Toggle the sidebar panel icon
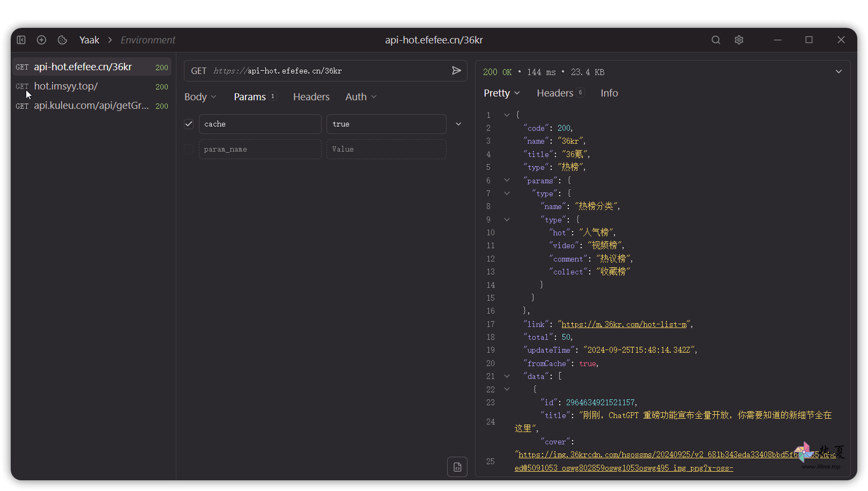 tap(21, 40)
